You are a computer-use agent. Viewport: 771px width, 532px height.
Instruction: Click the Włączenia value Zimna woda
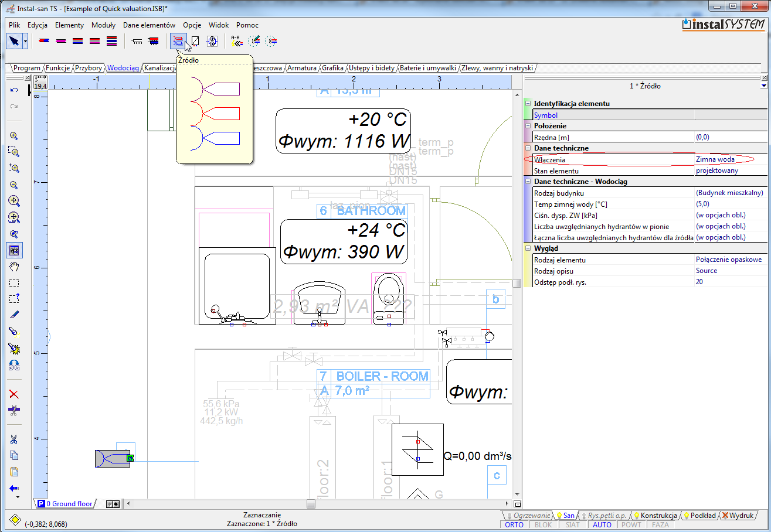pos(715,159)
